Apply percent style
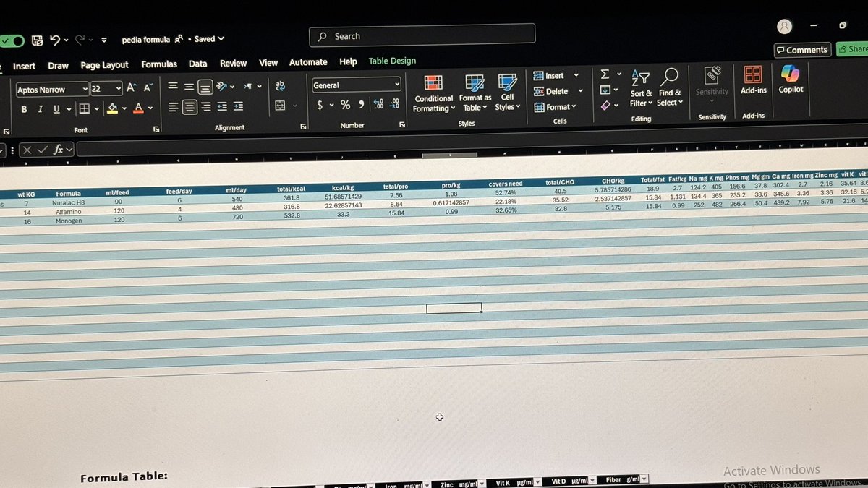Screen dimensions: 868x488 coord(345,105)
